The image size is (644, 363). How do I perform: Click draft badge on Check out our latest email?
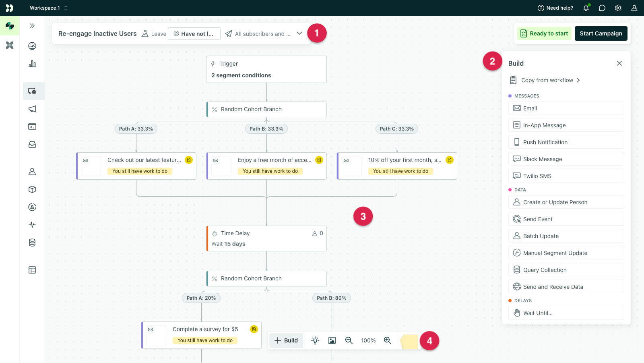click(189, 160)
